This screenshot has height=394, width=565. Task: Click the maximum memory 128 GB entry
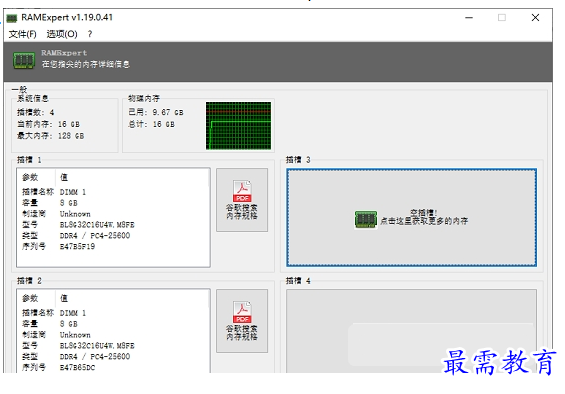[x=50, y=136]
